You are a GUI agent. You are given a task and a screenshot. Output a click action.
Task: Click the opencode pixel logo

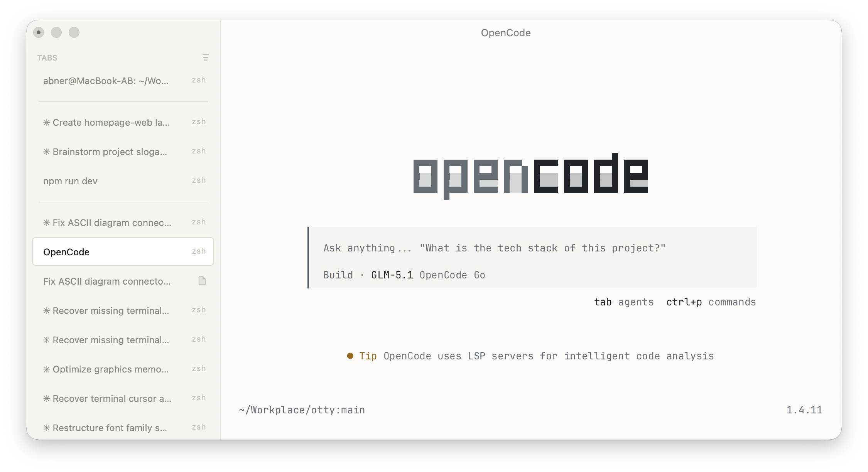531,176
